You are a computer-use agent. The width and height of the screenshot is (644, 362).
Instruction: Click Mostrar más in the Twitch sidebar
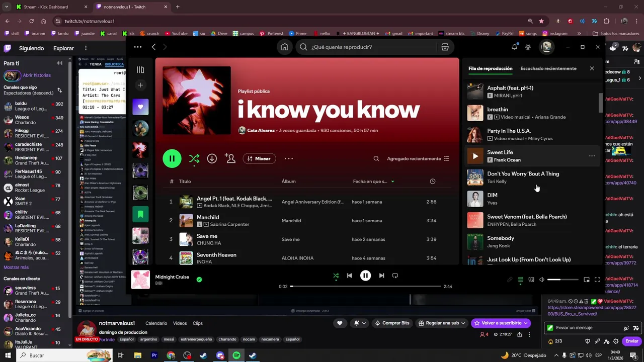[16, 267]
